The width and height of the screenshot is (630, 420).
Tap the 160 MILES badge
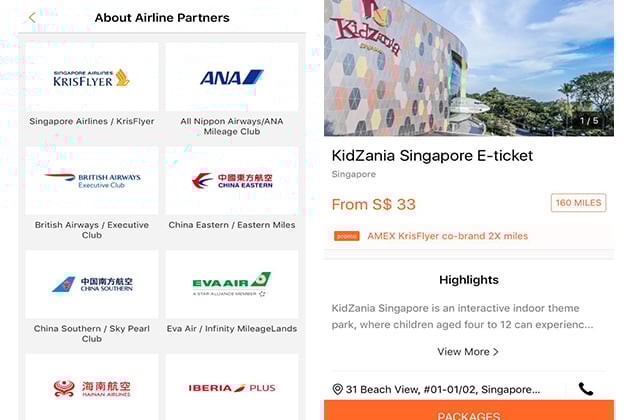point(578,203)
